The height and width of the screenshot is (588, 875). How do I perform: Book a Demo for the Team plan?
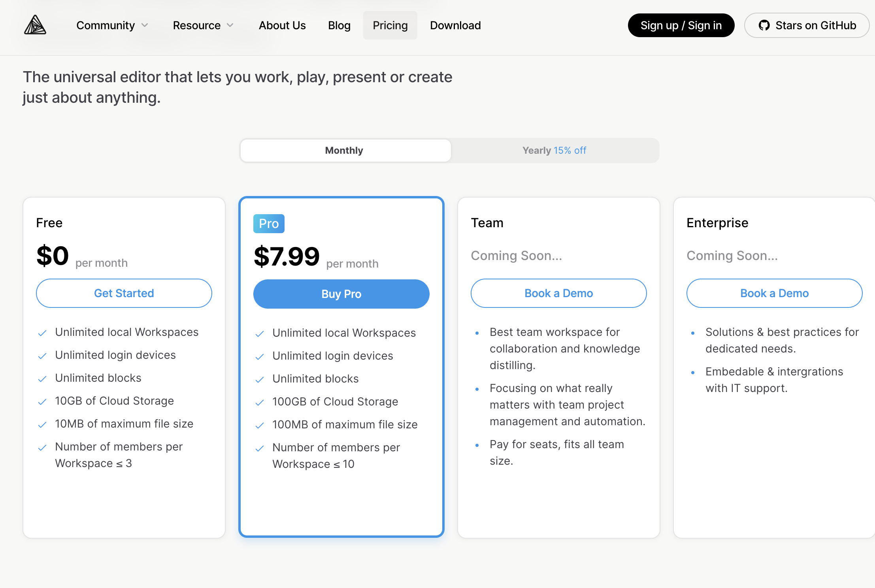pos(558,293)
